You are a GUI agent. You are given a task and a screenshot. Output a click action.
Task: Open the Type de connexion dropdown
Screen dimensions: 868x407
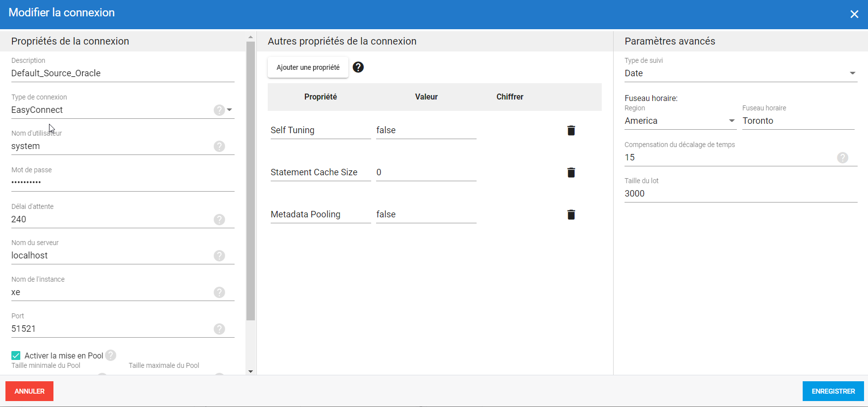click(230, 110)
